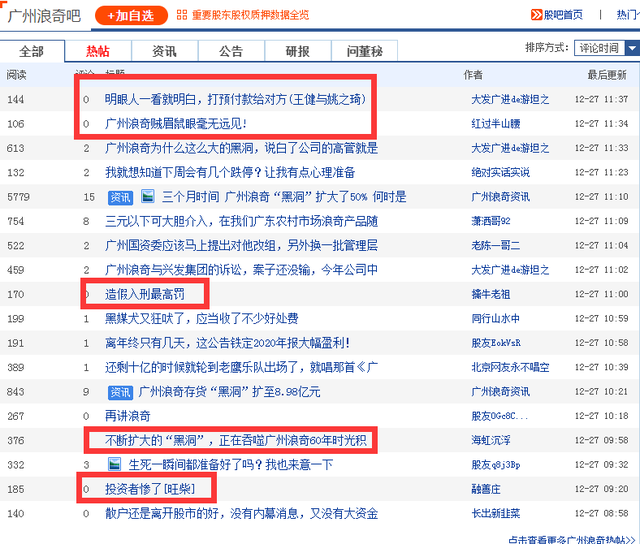Click image icon on 三个月时间 post
The image size is (640, 544).
point(147,196)
